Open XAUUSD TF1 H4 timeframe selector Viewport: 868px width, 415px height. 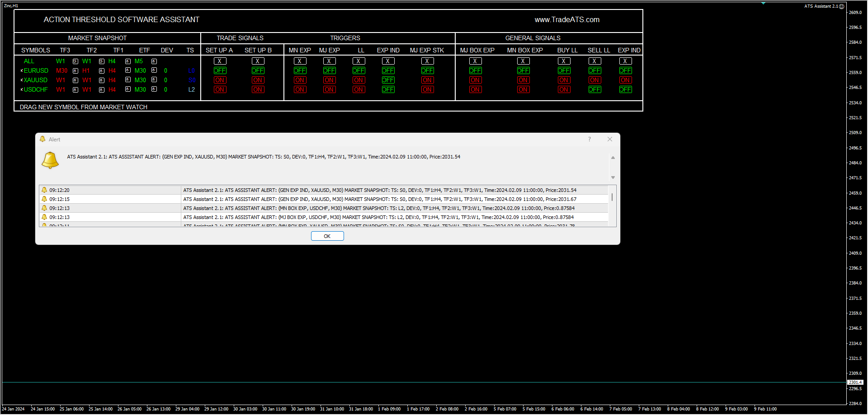tap(128, 80)
